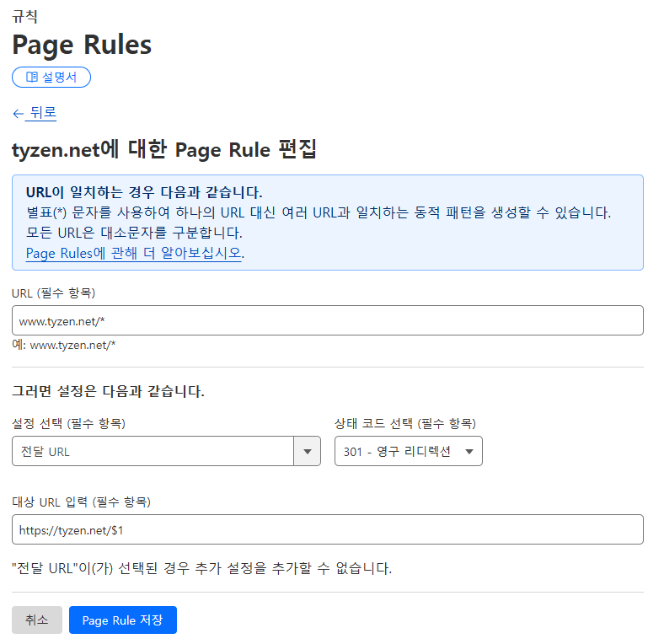Click the 취소 cancel button
Screen dimensions: 648x644
pyautogui.click(x=37, y=620)
